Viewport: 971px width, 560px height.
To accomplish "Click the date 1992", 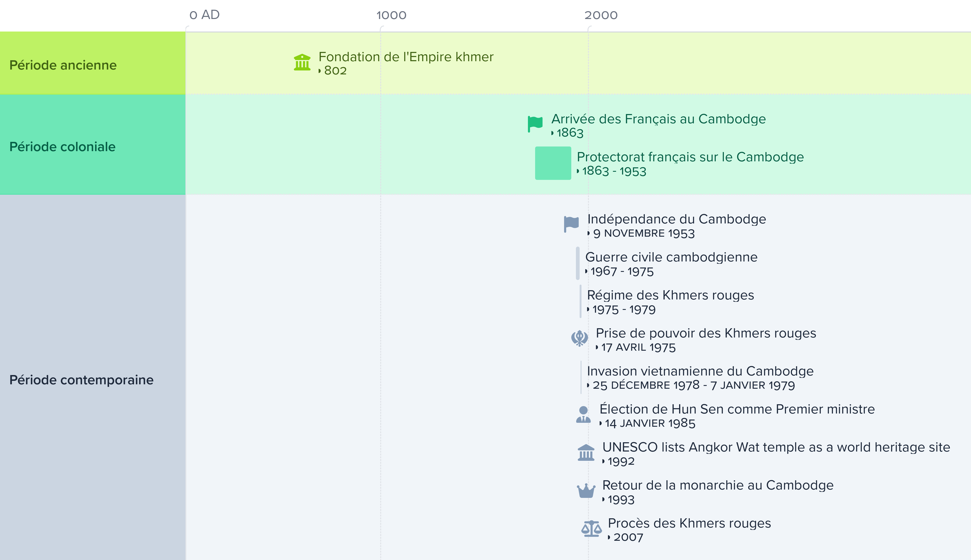I will tap(621, 461).
